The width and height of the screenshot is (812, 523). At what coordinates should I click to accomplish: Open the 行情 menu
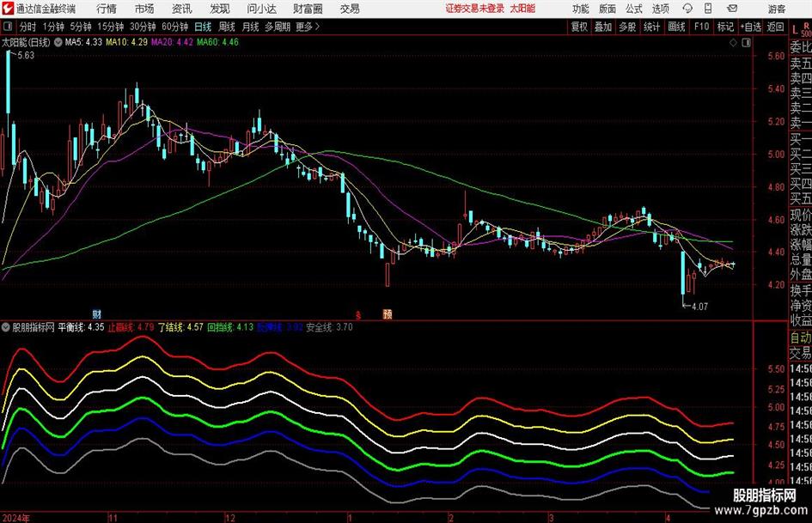point(107,9)
